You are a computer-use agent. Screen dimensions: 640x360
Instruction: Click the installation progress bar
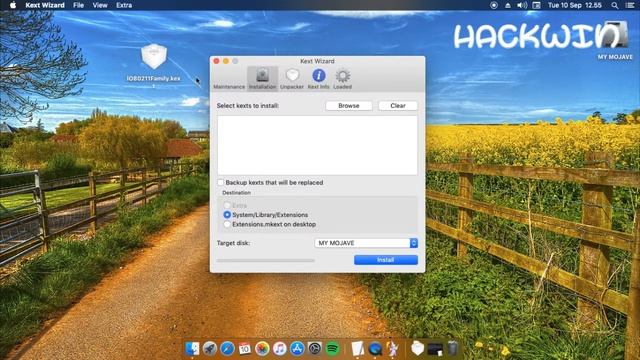pyautogui.click(x=266, y=260)
